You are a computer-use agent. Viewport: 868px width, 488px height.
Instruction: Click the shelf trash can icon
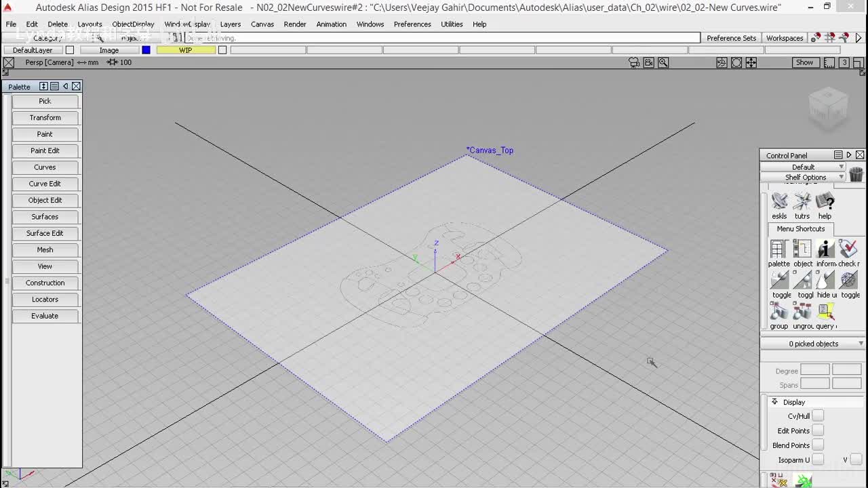pos(856,174)
